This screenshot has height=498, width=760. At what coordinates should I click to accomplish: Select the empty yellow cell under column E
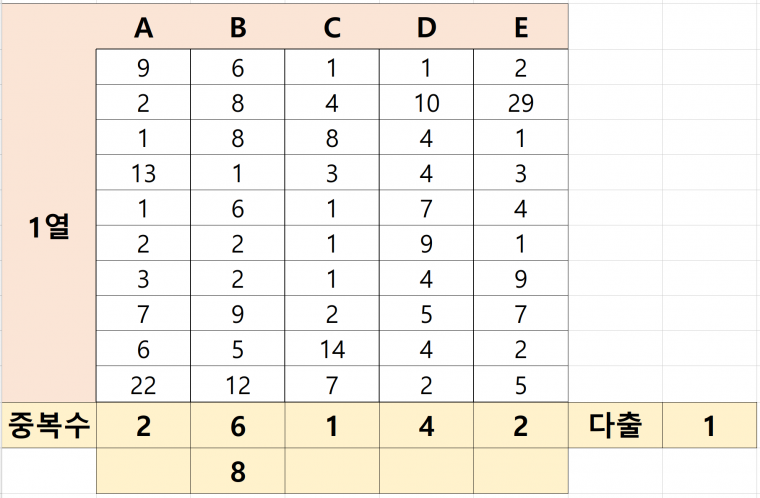tap(521, 471)
